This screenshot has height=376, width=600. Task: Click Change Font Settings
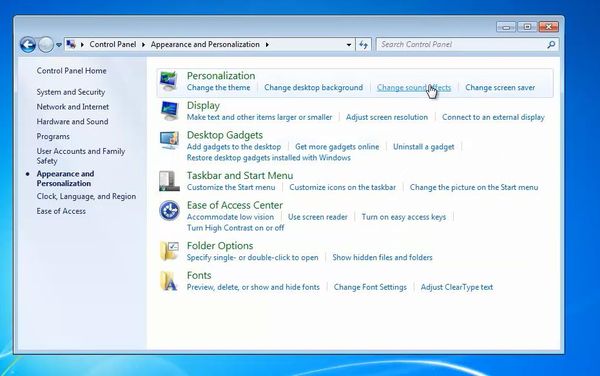370,287
